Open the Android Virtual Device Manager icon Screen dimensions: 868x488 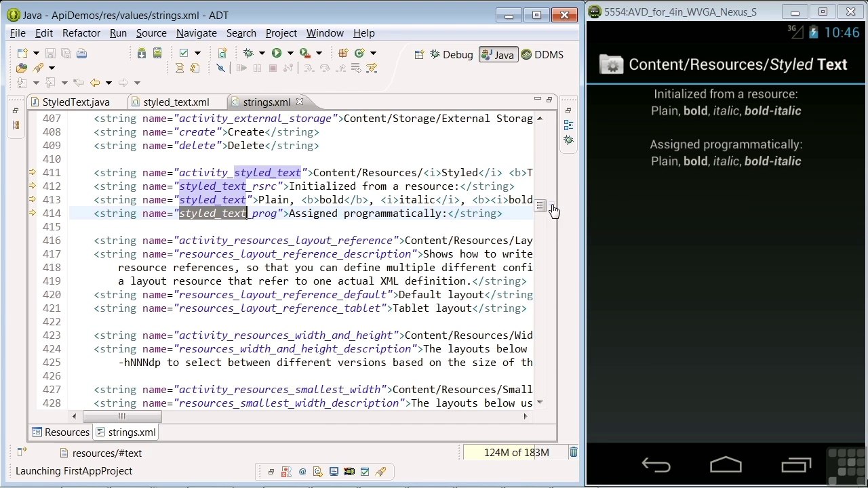[x=157, y=53]
